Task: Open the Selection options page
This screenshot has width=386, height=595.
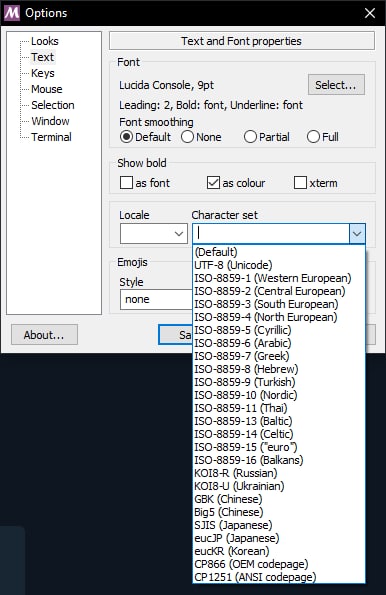Action: pos(53,105)
